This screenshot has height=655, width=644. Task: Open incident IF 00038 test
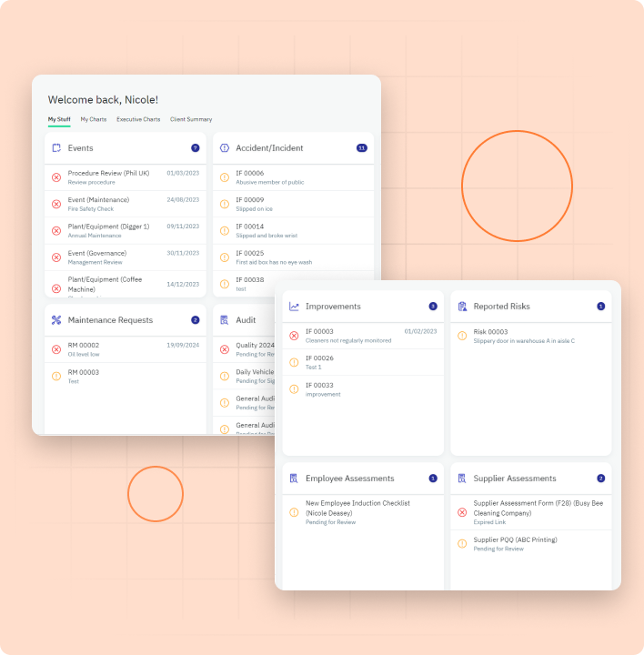(293, 283)
